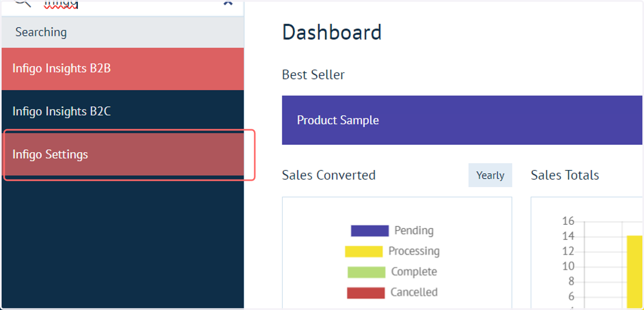This screenshot has width=644, height=310.
Task: Open the Yearly period button
Action: pos(490,175)
